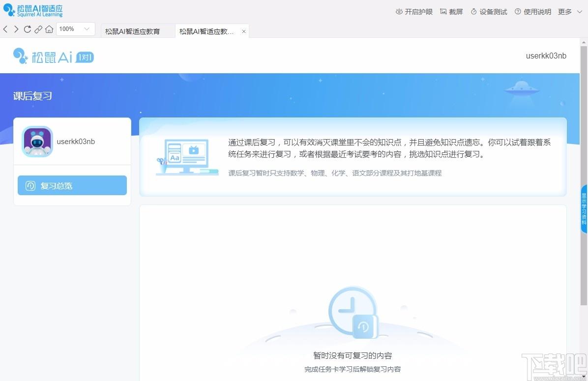Open the 100% zoom level dropdown

click(x=75, y=29)
